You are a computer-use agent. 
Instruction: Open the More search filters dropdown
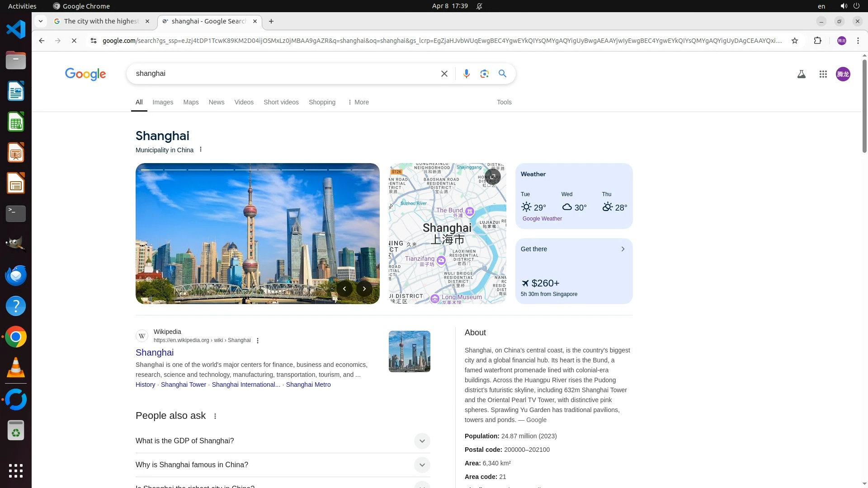point(358,102)
